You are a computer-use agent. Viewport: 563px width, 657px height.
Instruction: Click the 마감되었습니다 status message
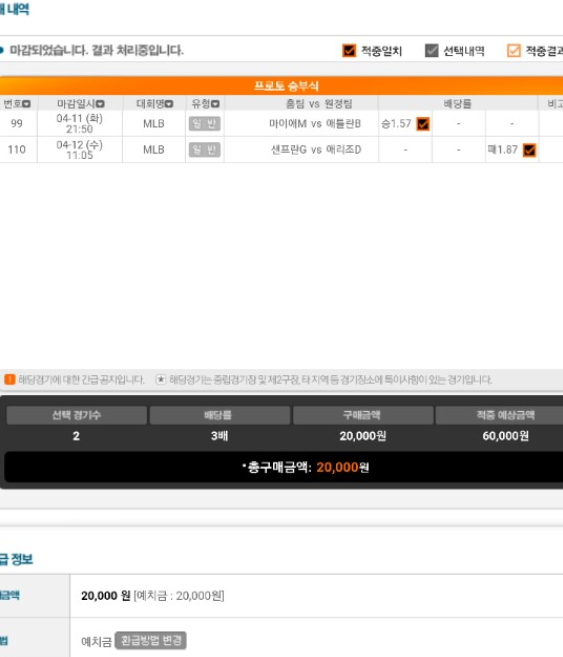96,50
